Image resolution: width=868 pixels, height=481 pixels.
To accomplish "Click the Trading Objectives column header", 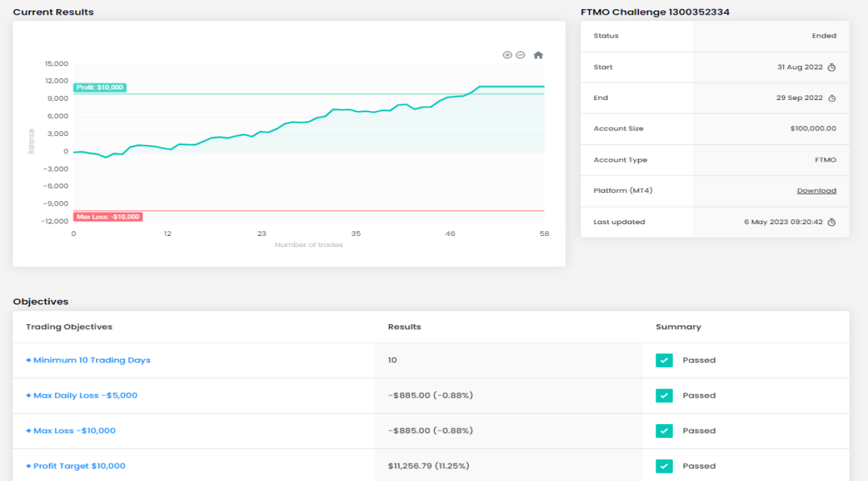I will click(x=69, y=327).
